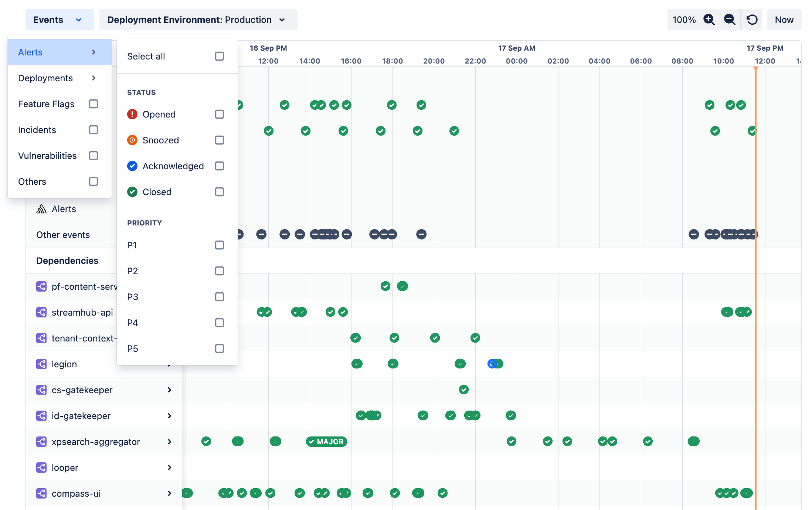Open the Deployment Environment: Production dropdown
812x510 pixels.
198,20
